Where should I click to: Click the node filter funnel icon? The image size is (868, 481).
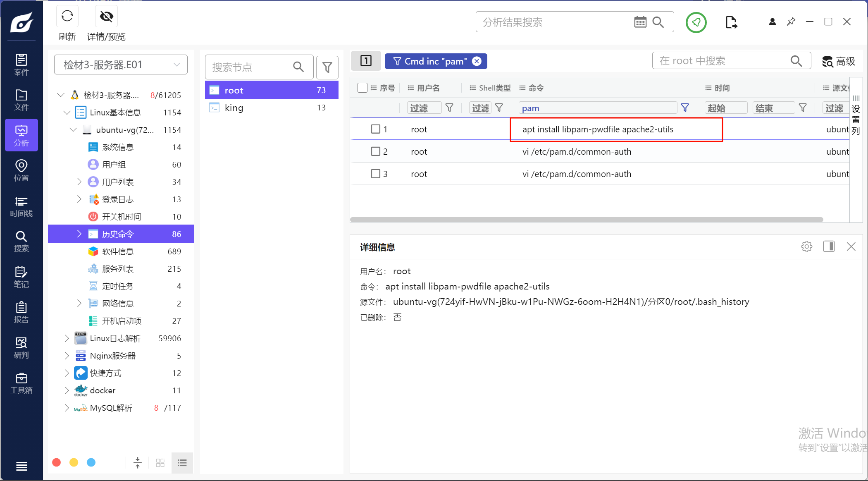pyautogui.click(x=327, y=67)
